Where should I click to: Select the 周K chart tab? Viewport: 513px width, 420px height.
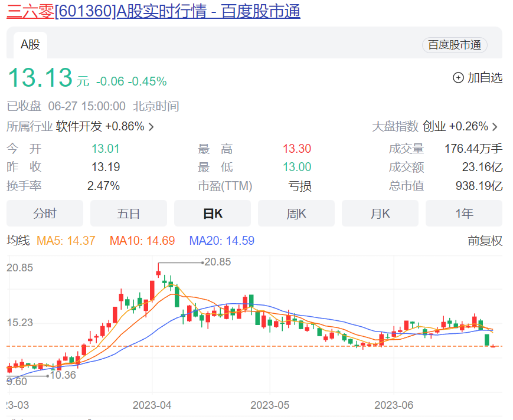[296, 214]
